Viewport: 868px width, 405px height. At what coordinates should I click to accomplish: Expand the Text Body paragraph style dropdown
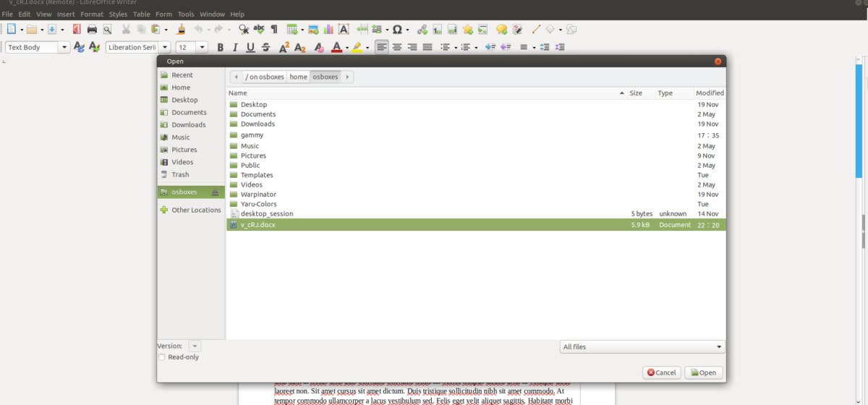tap(64, 48)
